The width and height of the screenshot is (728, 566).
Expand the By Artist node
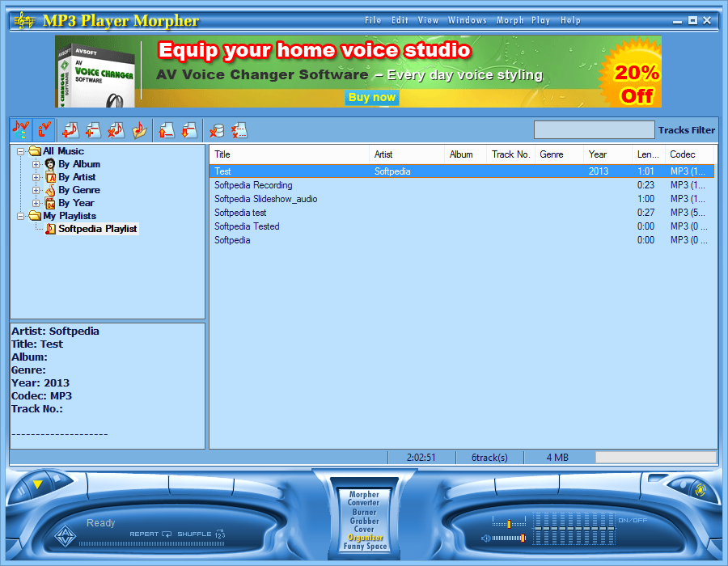point(36,177)
